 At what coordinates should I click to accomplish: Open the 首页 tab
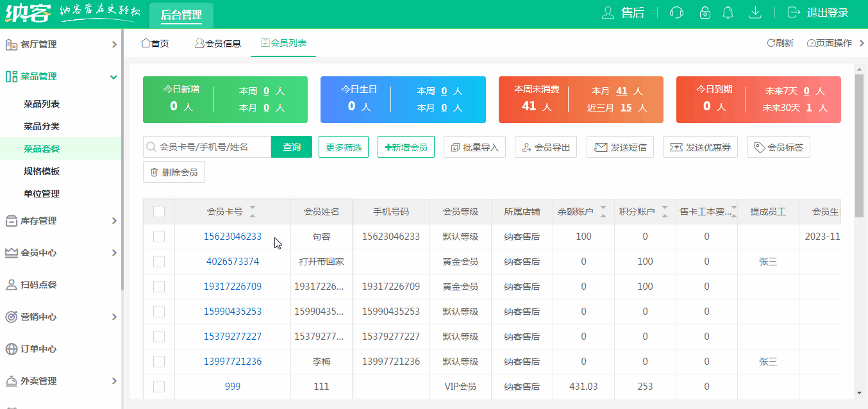(154, 44)
